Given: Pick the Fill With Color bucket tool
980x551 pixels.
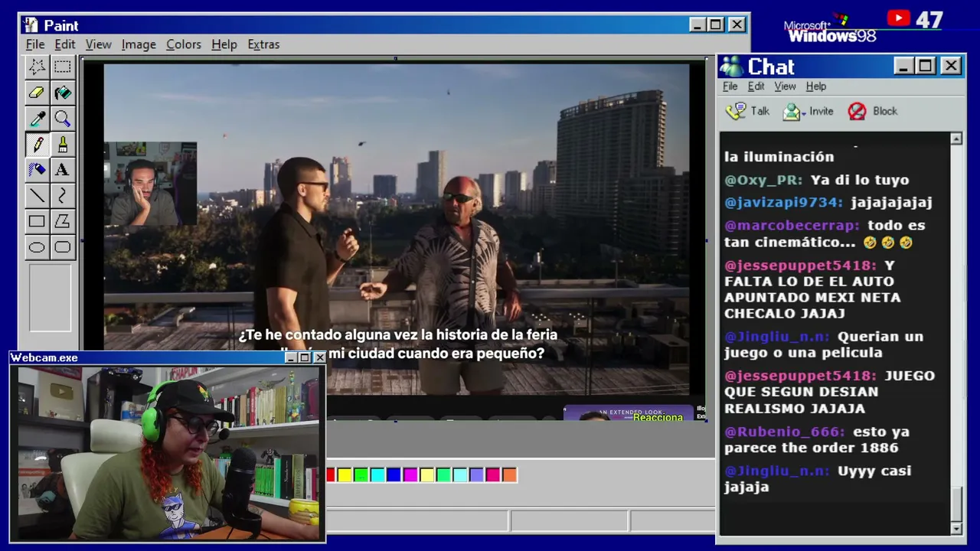Looking at the screenshot, I should point(63,93).
